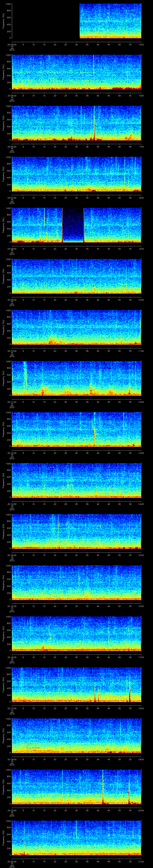This screenshot has height=868, width=153.
Task: Click the orange burst near 38s in the 20:12 spectrogram
Action: click(x=94, y=433)
